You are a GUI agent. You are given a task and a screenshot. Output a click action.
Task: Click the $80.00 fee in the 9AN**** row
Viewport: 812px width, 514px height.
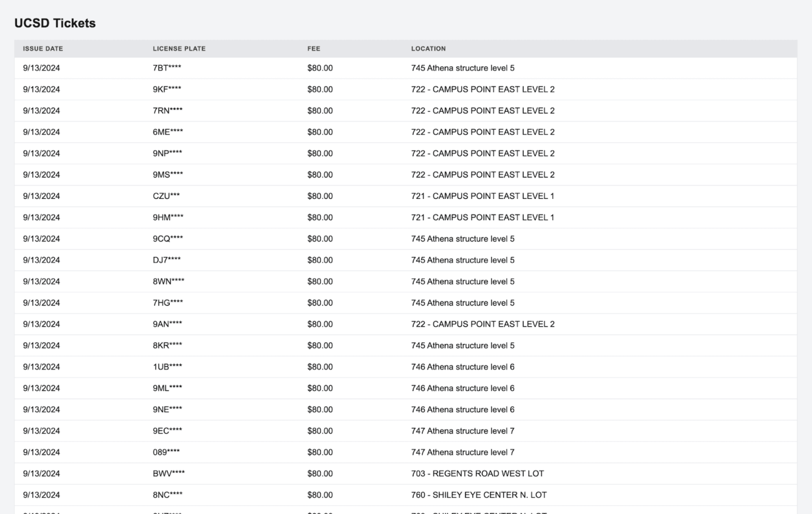tap(320, 324)
